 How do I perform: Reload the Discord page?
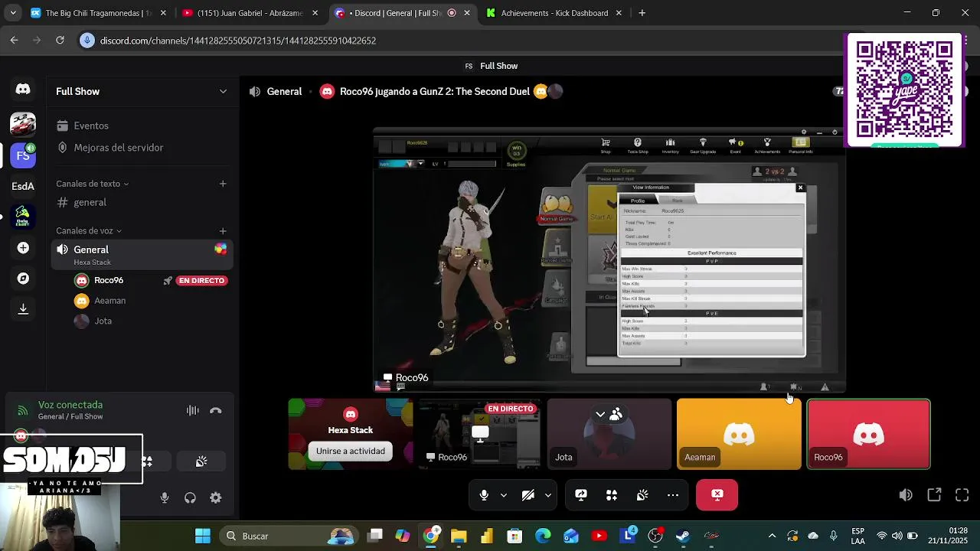click(60, 41)
